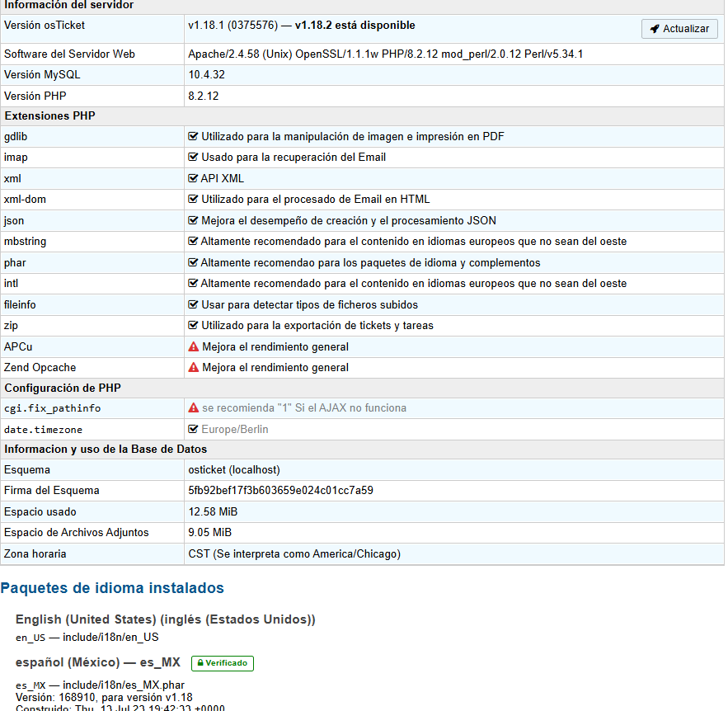This screenshot has width=728, height=711.
Task: Click the xml-dom check box icon
Action: [x=194, y=200]
